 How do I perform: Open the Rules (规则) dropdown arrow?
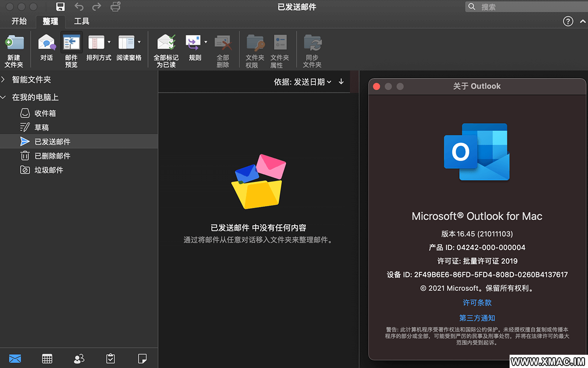pos(206,42)
